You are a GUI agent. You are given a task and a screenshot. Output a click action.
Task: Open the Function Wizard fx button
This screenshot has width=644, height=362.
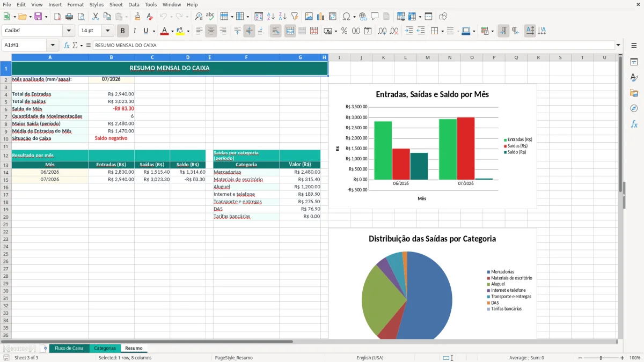click(x=67, y=46)
